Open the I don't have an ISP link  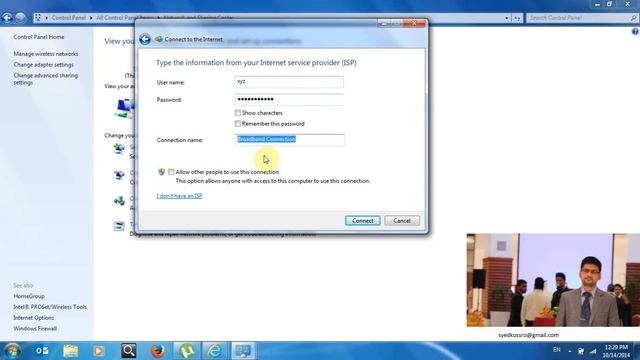[x=180, y=196]
